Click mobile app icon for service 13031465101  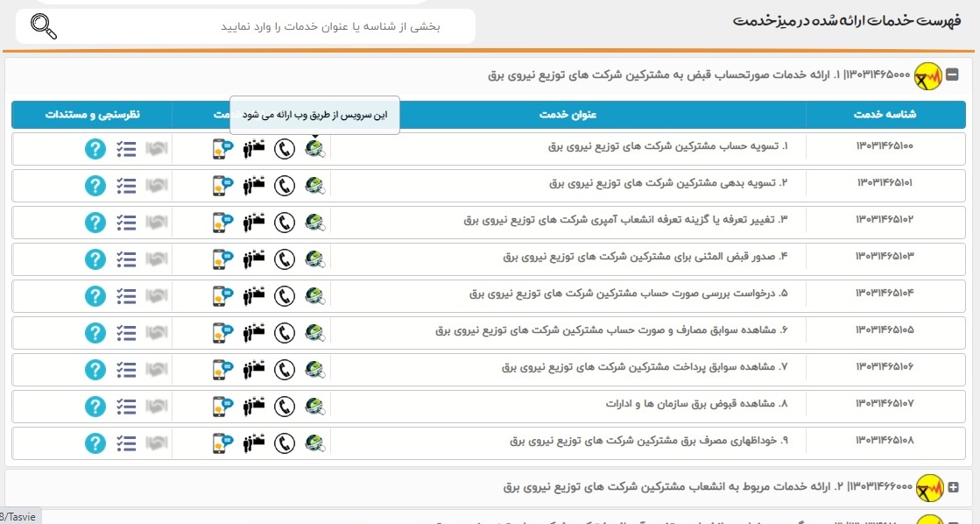pyautogui.click(x=222, y=186)
